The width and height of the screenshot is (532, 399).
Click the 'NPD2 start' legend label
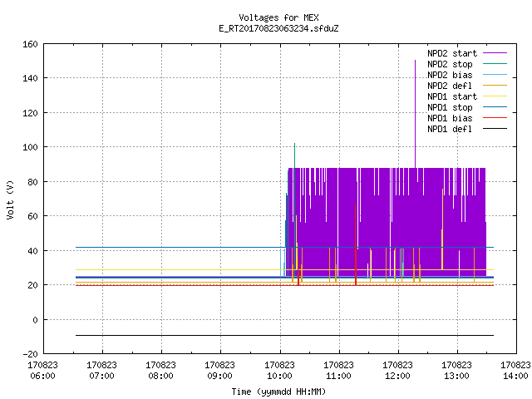[452, 53]
